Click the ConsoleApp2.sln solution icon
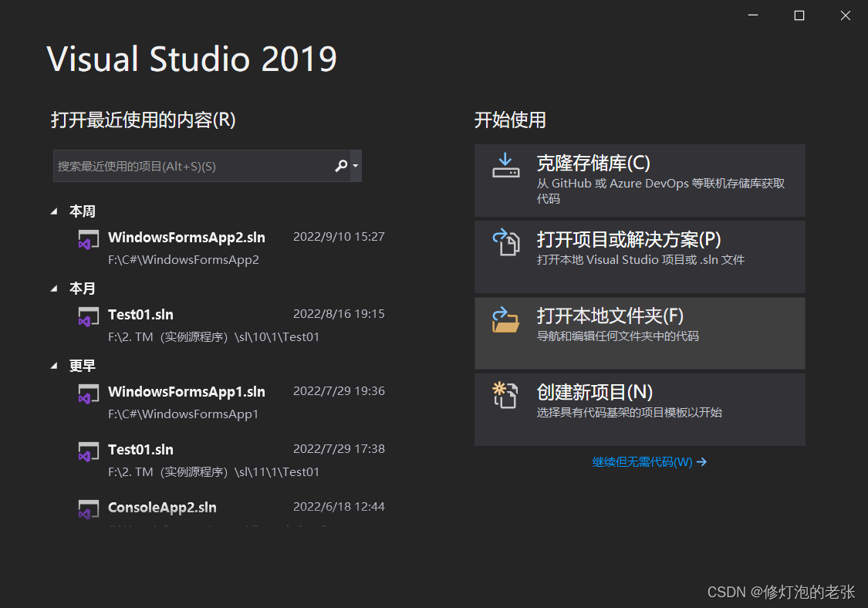 (x=89, y=509)
